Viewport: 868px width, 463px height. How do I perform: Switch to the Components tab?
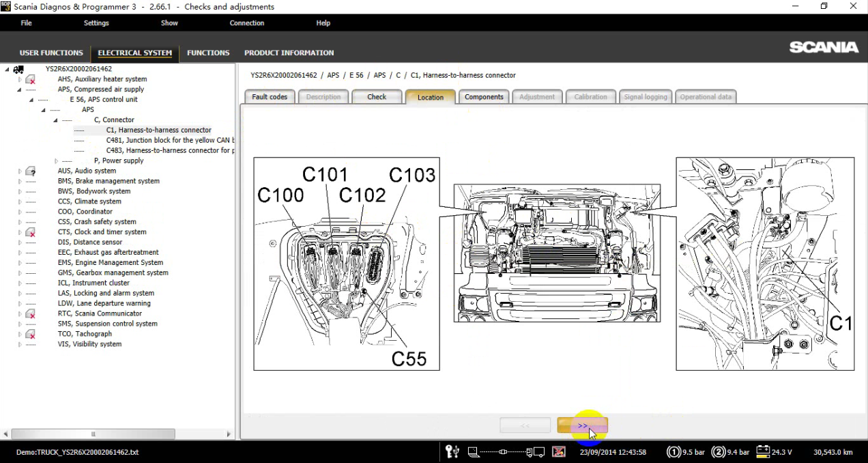pos(484,97)
